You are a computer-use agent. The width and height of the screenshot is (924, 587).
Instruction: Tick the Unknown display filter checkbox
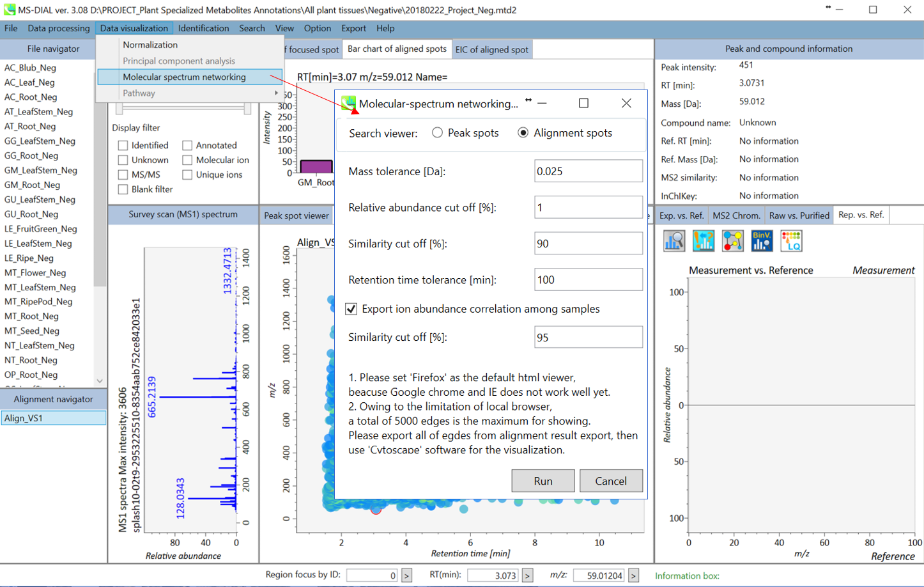tap(123, 160)
